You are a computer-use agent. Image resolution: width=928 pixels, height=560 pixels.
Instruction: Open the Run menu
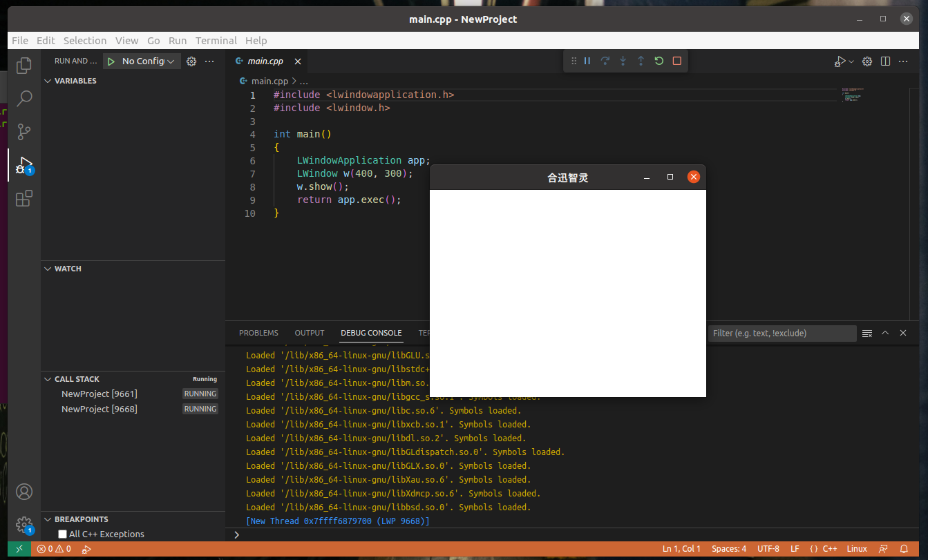(178, 41)
